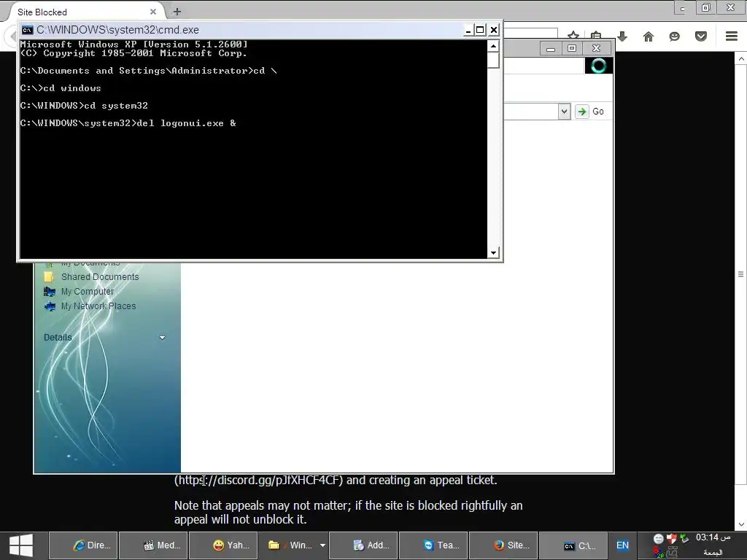
Task: Go to Firefox home page icon
Action: [649, 36]
